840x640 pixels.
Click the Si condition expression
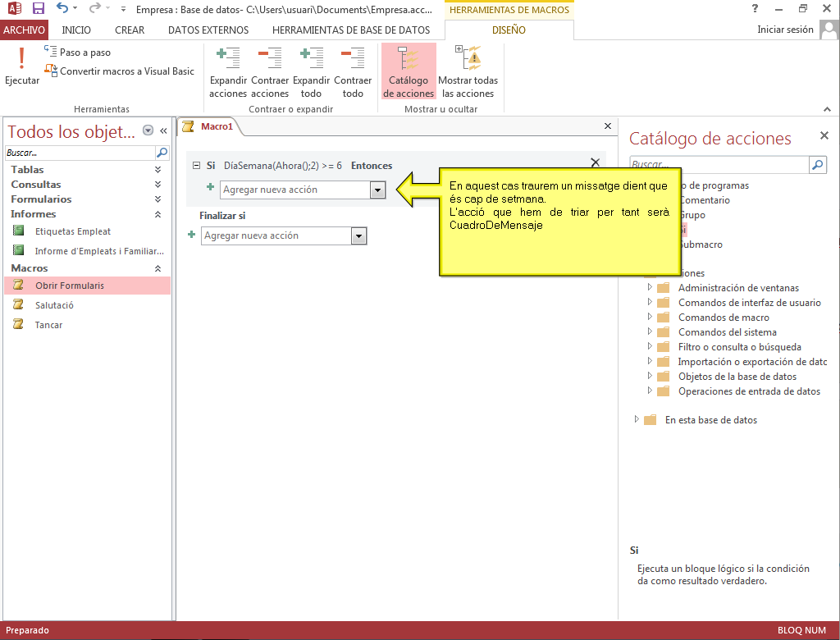283,166
